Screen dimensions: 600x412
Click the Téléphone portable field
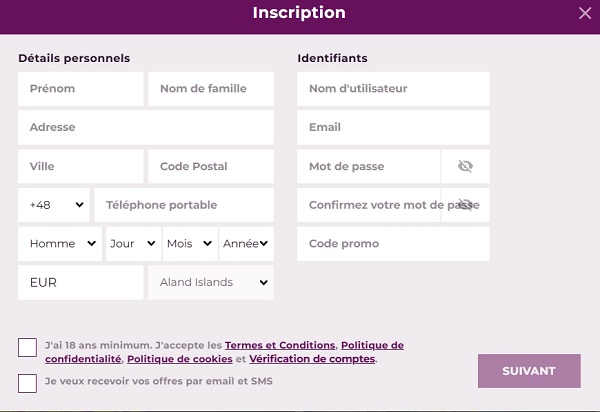tap(183, 205)
